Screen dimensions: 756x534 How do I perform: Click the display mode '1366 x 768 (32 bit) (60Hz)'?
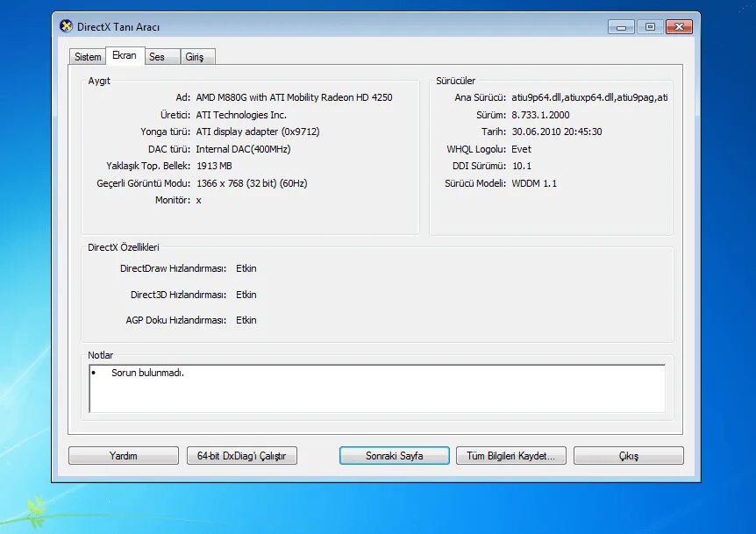point(252,183)
